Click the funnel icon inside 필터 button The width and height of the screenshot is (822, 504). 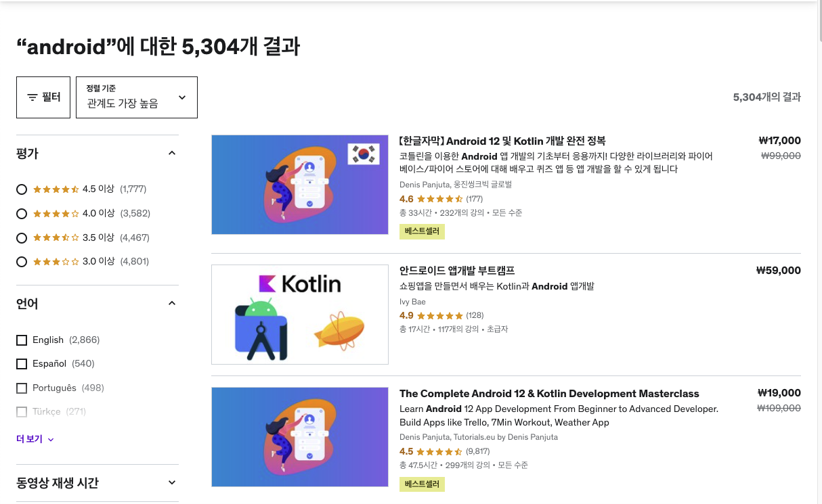[x=33, y=97]
